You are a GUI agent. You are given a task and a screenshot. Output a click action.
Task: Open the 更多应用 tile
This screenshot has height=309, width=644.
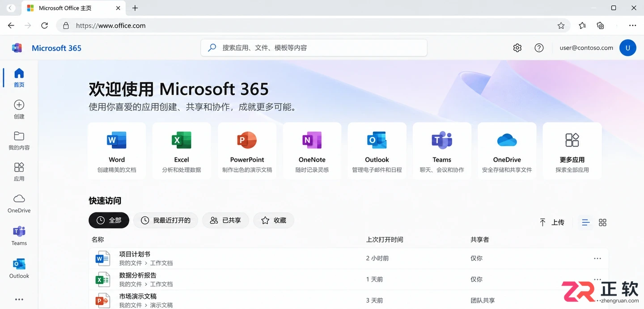[x=572, y=151]
